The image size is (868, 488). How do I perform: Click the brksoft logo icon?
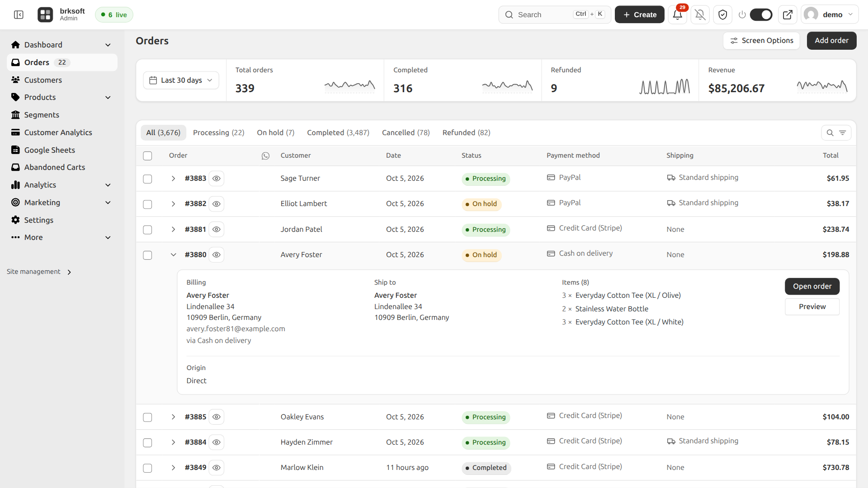[45, 15]
